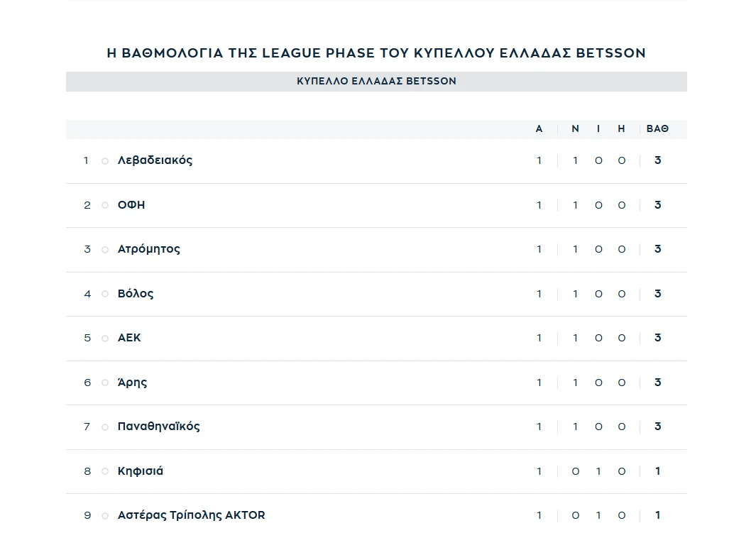Open the Ατρόμητος team page
Image resolution: width=756 pixels, height=533 pixels.
pos(149,249)
